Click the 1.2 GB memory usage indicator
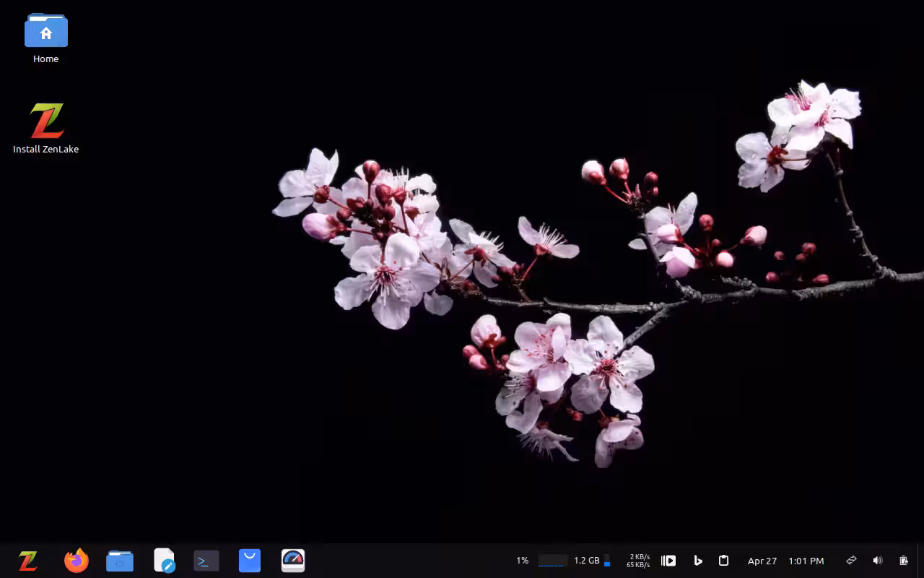 point(587,561)
